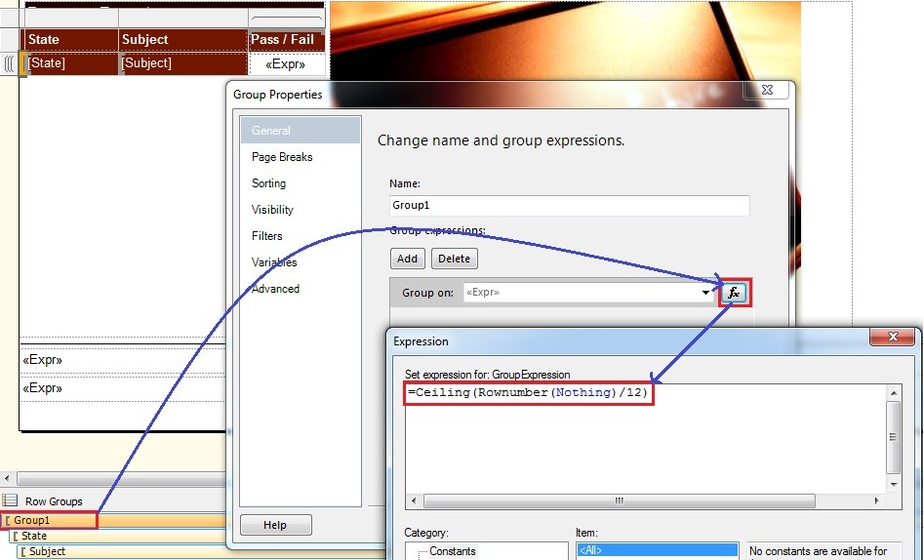Click inside the expression text editor

[645, 439]
